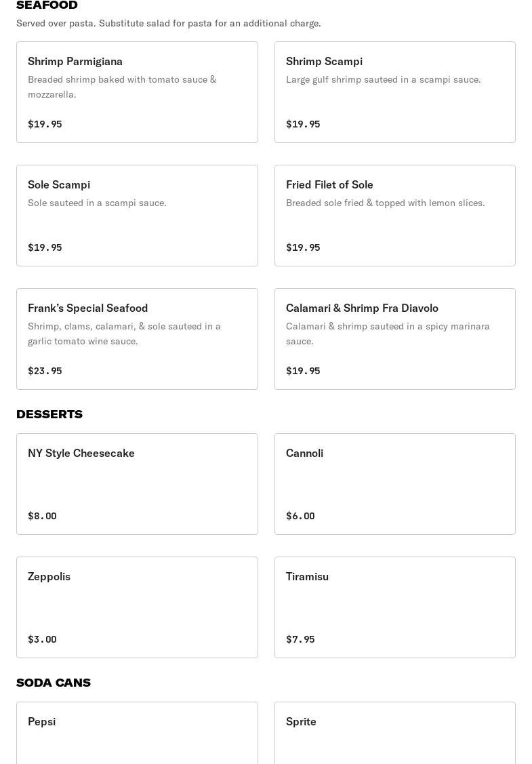Choose Sole Scampi from the seafood list
This screenshot has height=764, width=532.
coord(137,216)
